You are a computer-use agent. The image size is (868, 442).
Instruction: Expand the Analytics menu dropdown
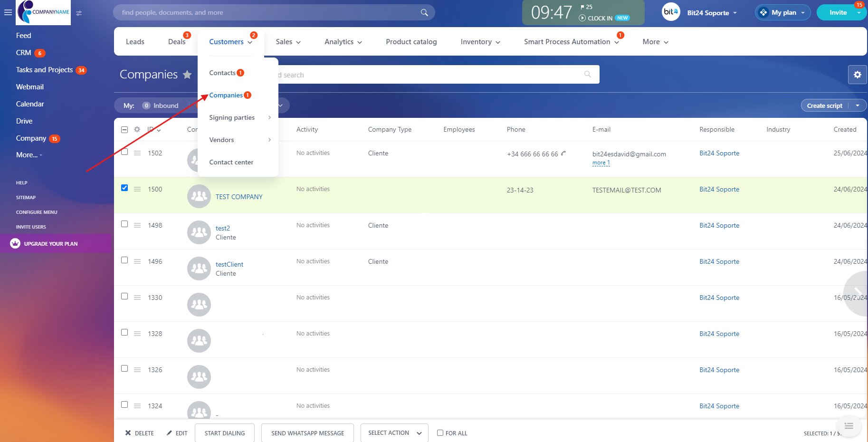coord(343,42)
